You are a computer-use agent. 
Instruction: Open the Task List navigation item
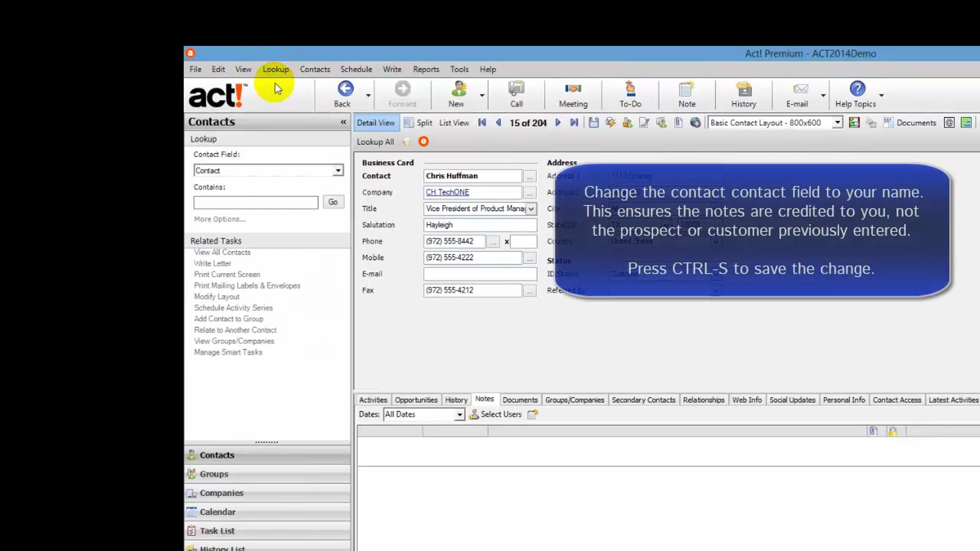click(267, 531)
